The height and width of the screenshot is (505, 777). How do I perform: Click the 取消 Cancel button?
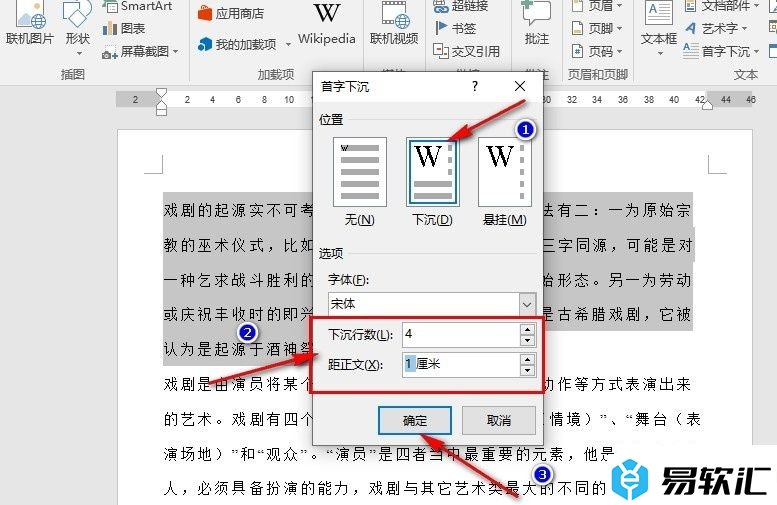499,421
